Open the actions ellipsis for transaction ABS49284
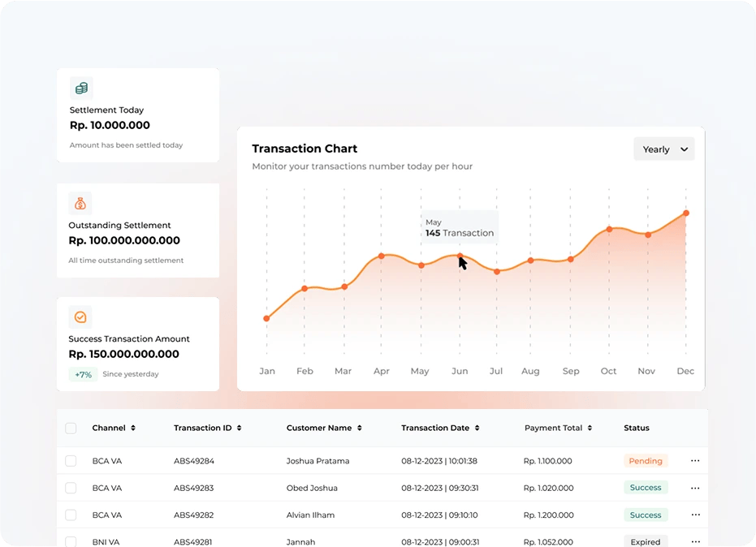The height and width of the screenshot is (547, 756). (x=695, y=460)
